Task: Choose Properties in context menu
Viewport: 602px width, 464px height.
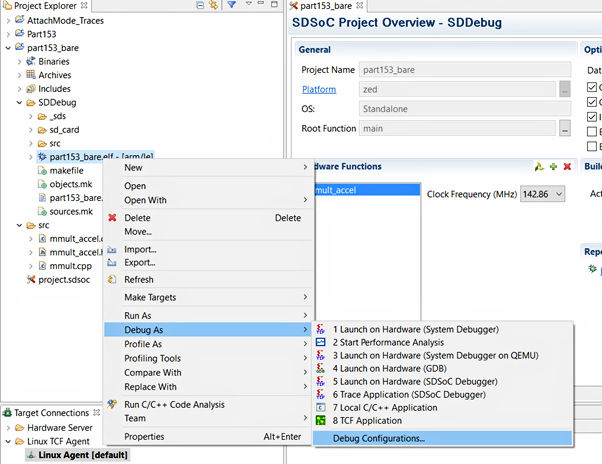Action: 208,436
